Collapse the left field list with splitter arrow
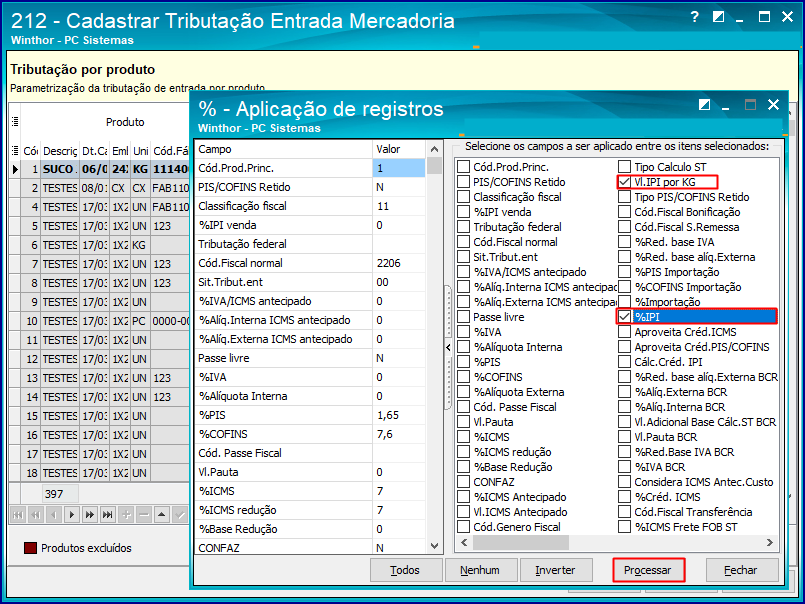Image resolution: width=805 pixels, height=604 pixels. pyautogui.click(x=448, y=348)
